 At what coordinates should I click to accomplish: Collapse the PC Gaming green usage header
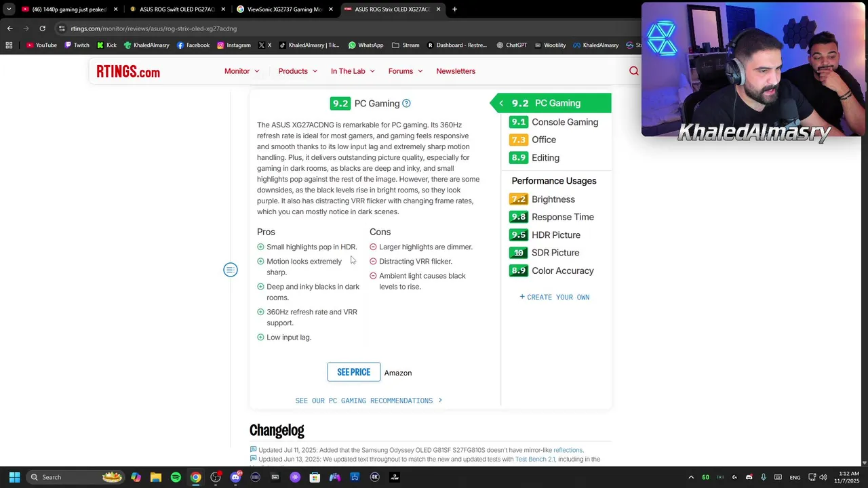pyautogui.click(x=550, y=103)
